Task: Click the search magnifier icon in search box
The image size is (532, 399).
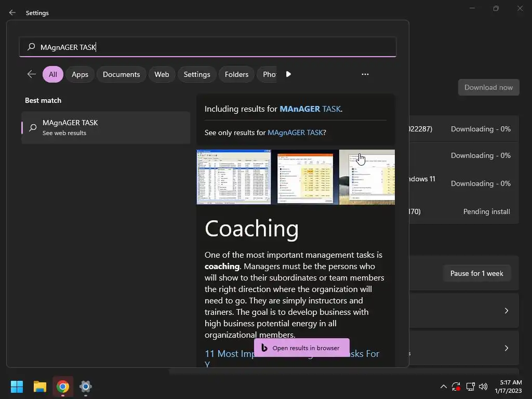Action: [x=31, y=46]
